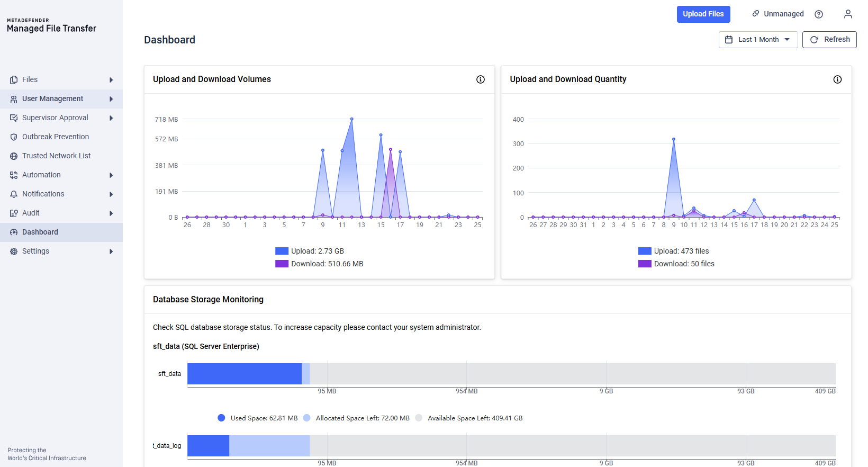Click the Outbreak Prevention shield icon
Screen dimensions: 868x467
pyautogui.click(x=14, y=137)
